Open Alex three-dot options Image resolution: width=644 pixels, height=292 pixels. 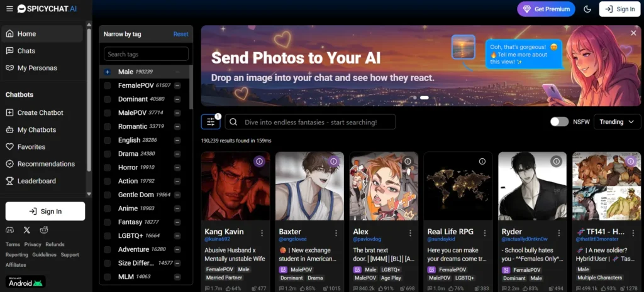coord(410,233)
